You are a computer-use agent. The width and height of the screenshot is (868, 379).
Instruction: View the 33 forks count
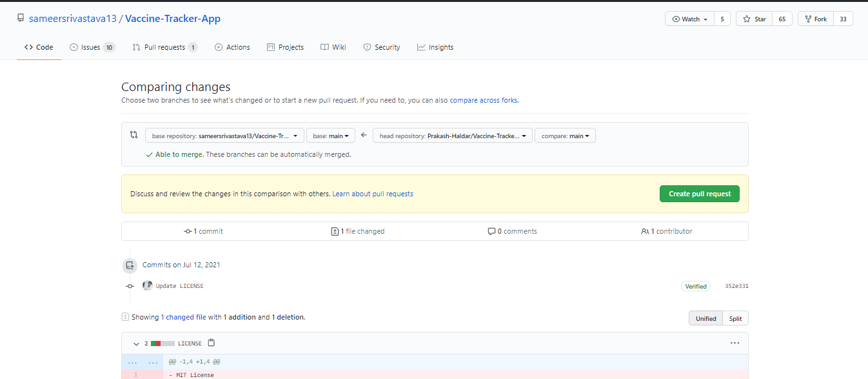[x=843, y=19]
